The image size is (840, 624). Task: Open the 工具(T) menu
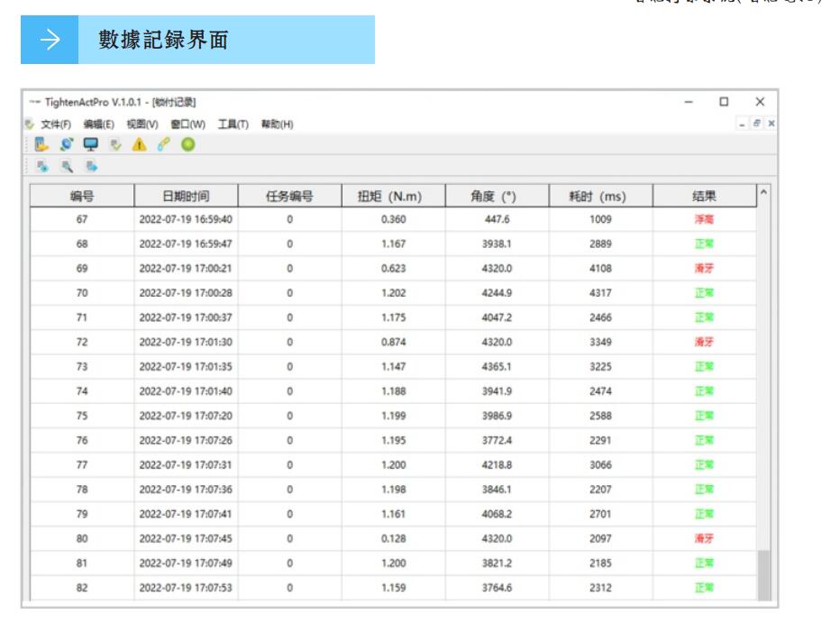point(234,124)
